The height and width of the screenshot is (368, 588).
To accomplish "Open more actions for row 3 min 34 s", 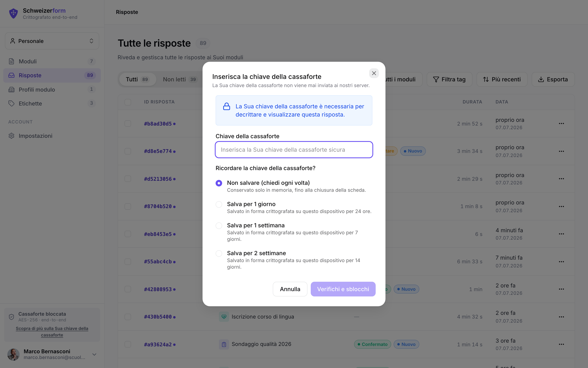I will (561, 151).
